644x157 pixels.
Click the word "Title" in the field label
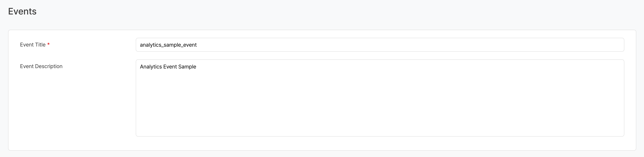40,45
